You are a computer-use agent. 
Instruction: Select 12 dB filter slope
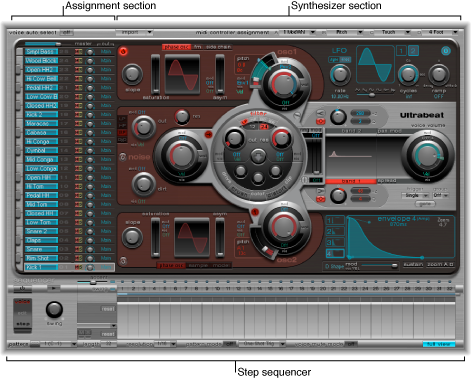253,127
